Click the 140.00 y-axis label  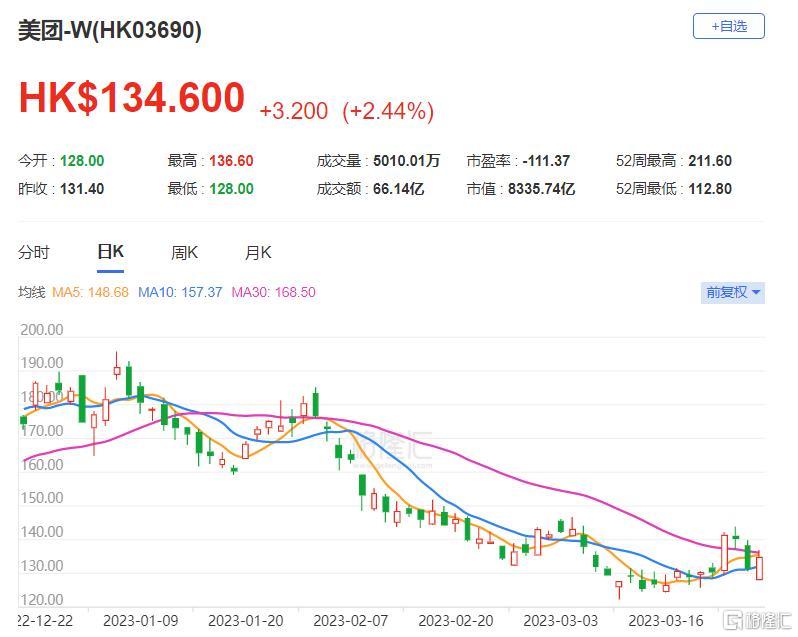[42, 532]
